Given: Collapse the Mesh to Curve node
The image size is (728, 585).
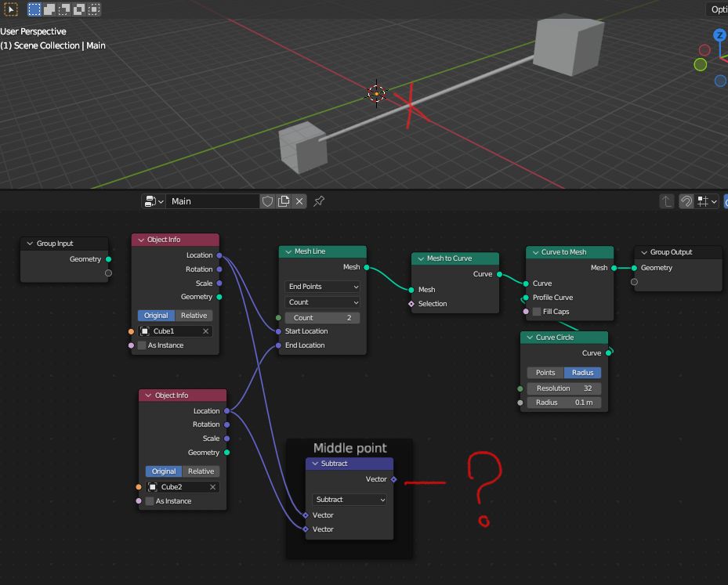Looking at the screenshot, I should coord(421,258).
